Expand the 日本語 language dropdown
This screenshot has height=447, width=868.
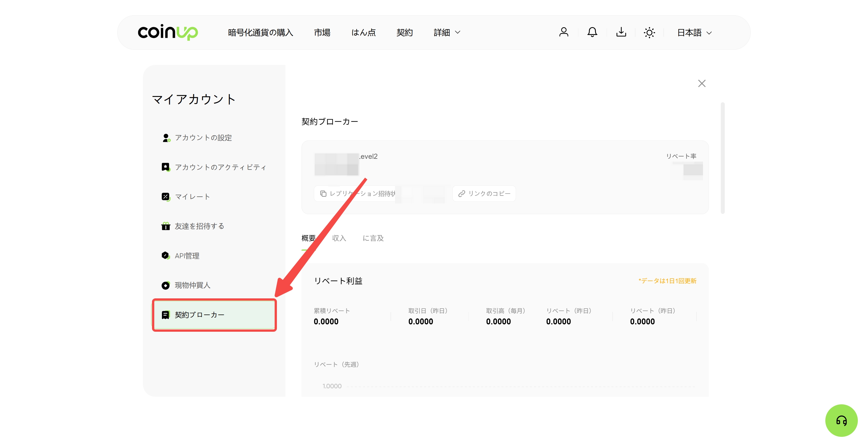click(x=695, y=33)
